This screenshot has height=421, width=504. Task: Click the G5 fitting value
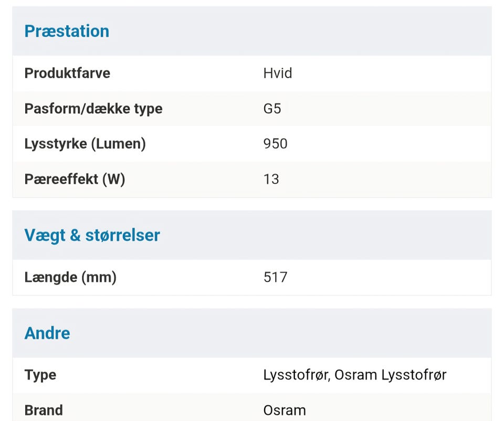point(272,109)
